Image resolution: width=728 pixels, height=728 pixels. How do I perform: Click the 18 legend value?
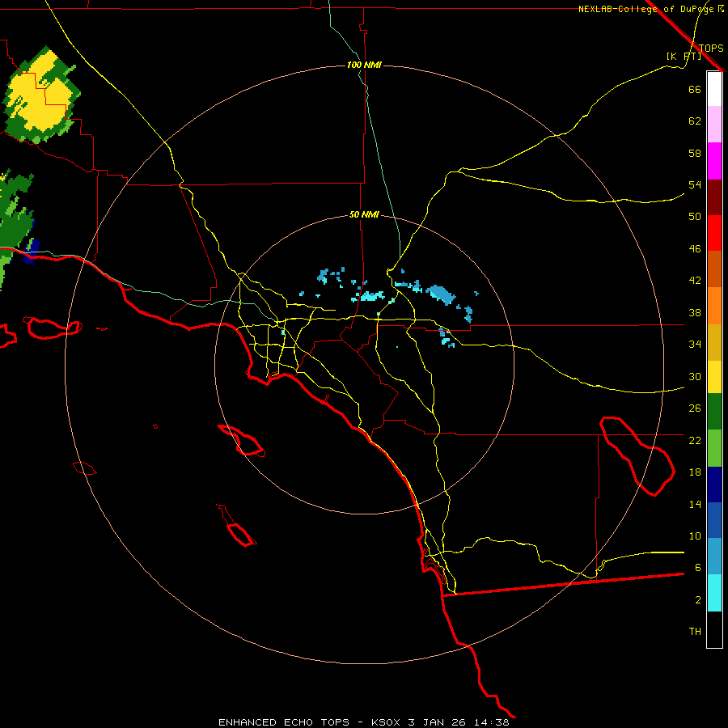click(x=695, y=472)
